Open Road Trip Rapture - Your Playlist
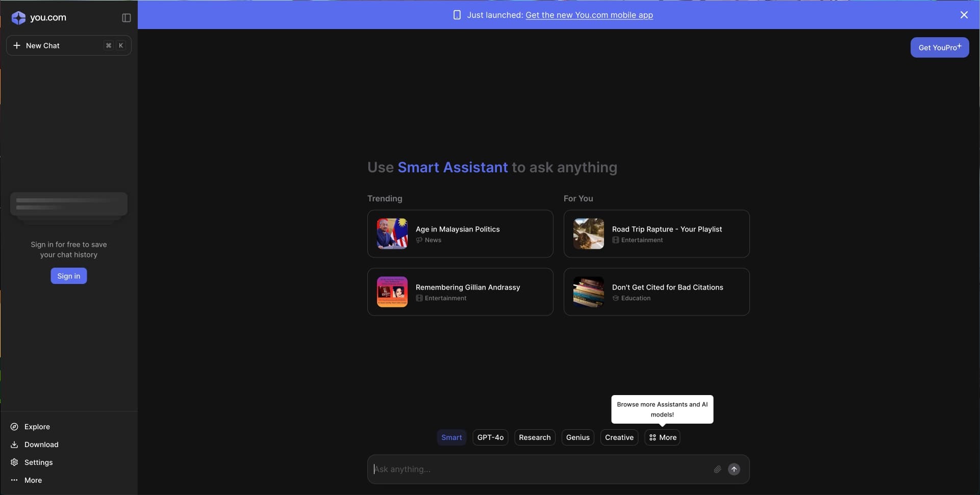Screen dimensions: 980x495 (657, 233)
